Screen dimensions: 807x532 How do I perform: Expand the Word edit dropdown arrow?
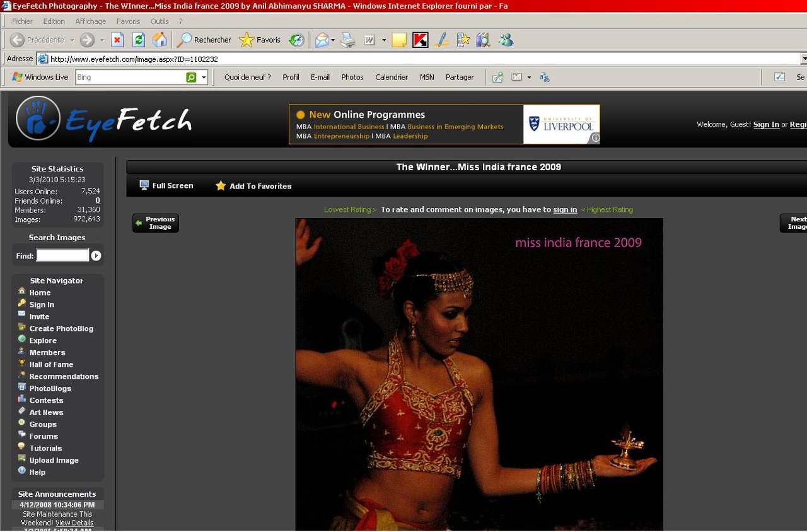pos(384,40)
